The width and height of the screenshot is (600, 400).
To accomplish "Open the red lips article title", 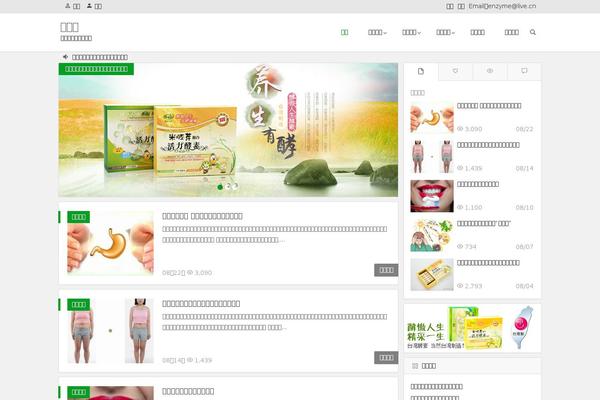I will point(188,391).
